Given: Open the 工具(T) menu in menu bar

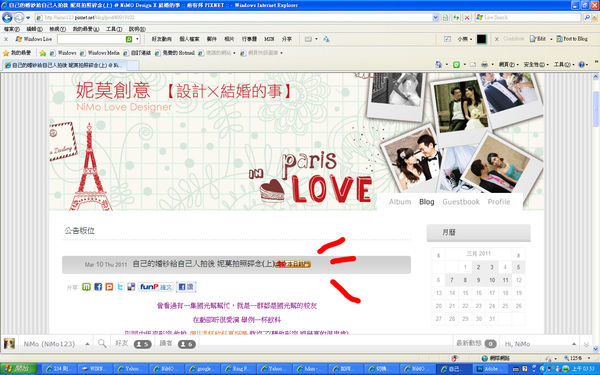Looking at the screenshot, I should pyautogui.click(x=114, y=29).
